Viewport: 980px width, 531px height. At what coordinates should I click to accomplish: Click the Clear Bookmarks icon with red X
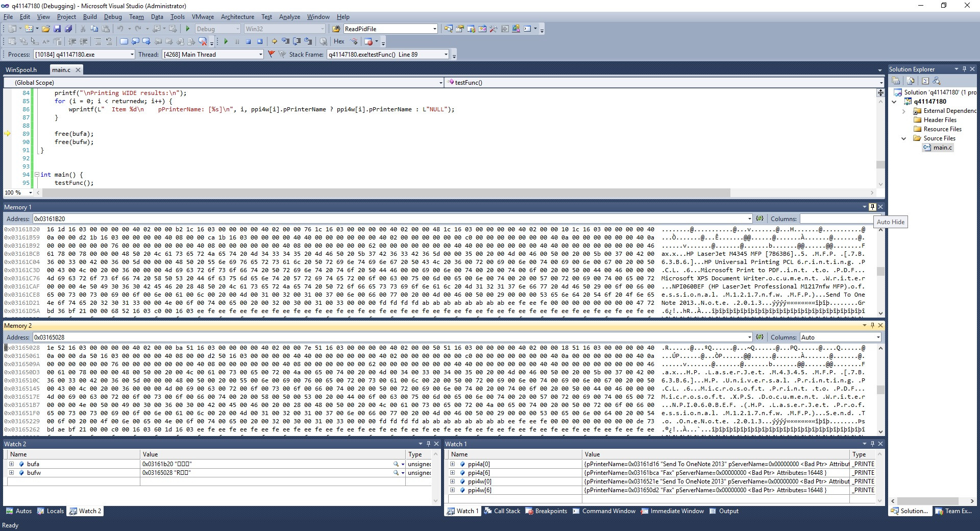(203, 41)
